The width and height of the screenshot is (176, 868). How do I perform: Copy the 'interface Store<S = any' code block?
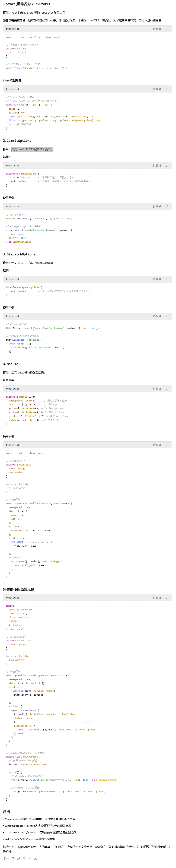(156, 89)
